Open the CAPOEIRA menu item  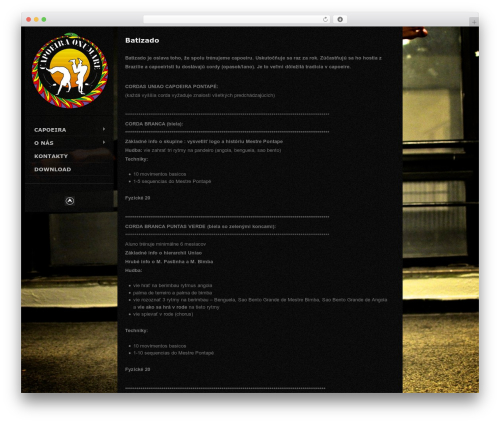(x=50, y=130)
